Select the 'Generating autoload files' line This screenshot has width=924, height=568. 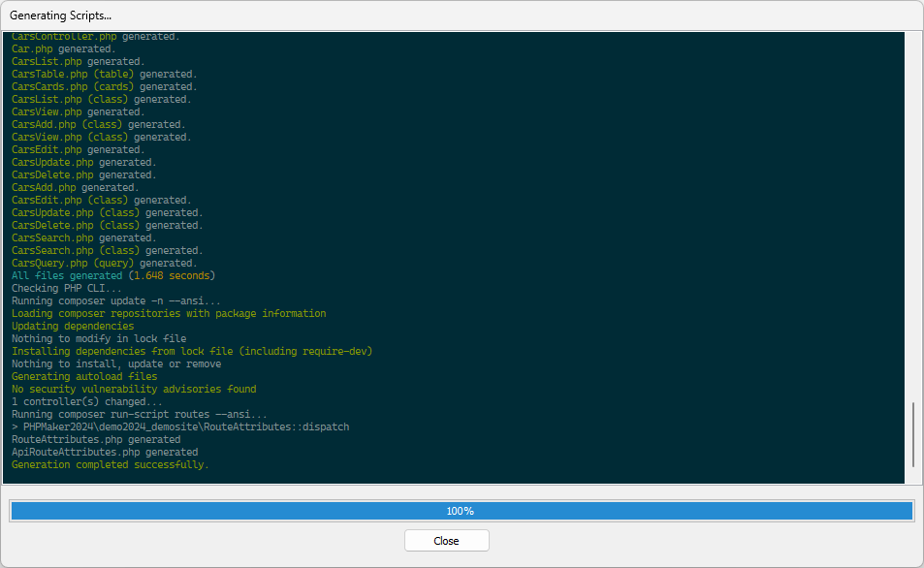[x=84, y=377]
